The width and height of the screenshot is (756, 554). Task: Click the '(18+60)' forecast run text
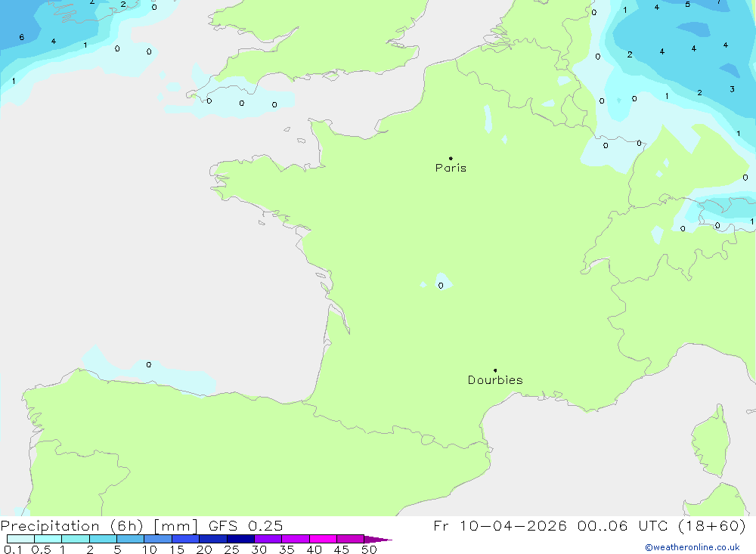pos(711,525)
